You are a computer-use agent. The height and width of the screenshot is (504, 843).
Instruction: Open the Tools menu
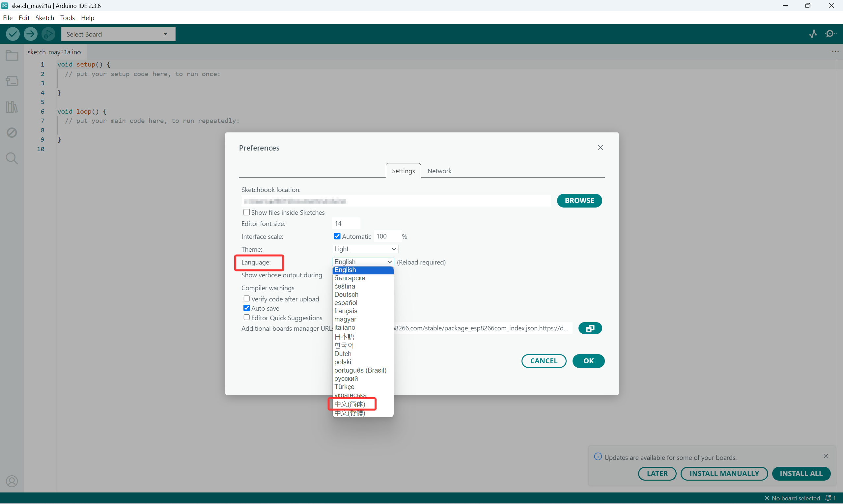(67, 18)
